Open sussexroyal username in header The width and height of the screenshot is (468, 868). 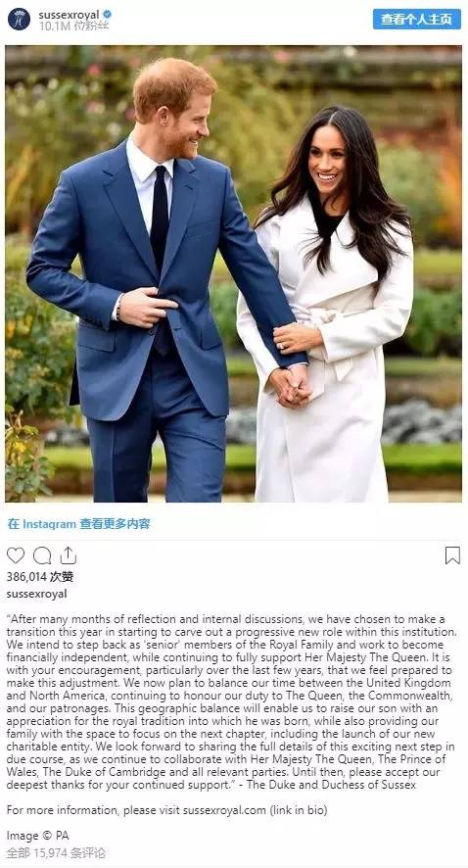(70, 15)
